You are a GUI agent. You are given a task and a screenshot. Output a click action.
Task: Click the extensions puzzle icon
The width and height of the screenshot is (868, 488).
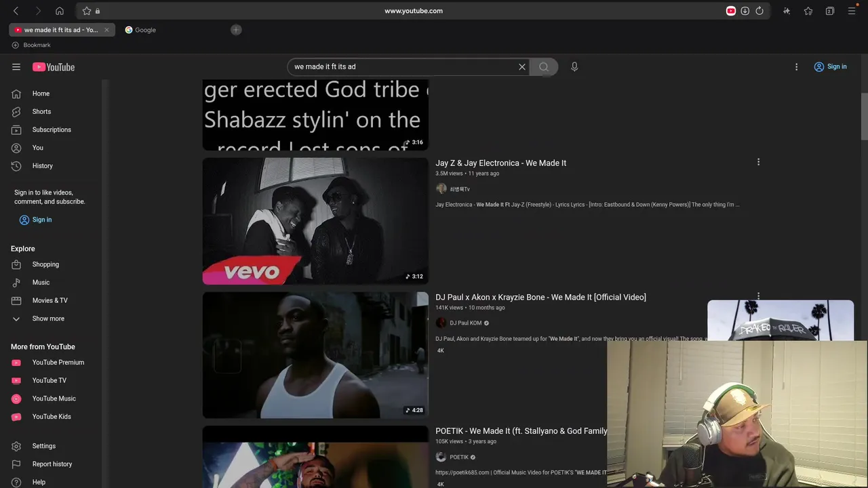tap(787, 11)
